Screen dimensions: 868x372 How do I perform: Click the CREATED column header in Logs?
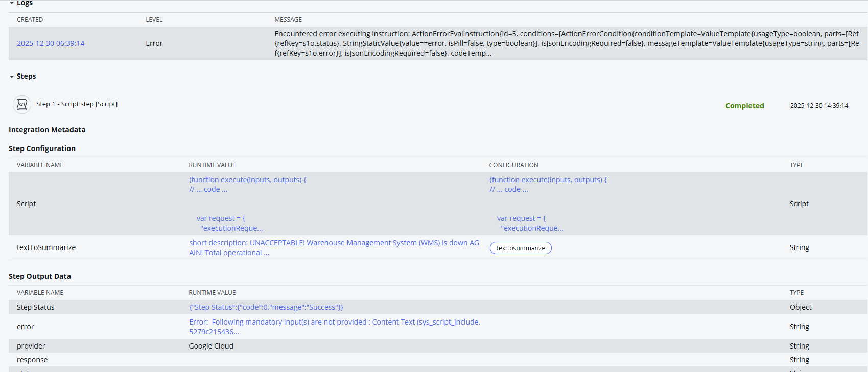pyautogui.click(x=30, y=20)
